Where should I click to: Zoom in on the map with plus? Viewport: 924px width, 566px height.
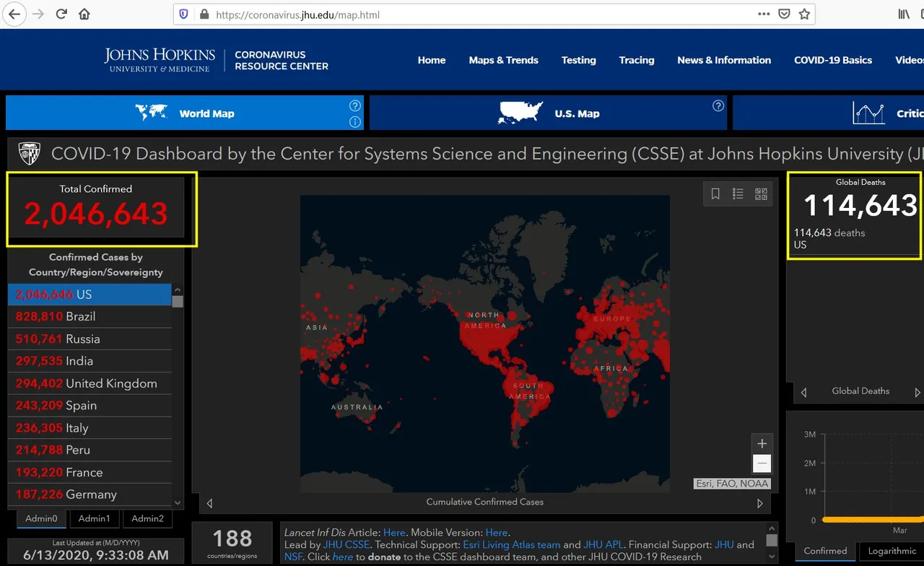pos(762,443)
